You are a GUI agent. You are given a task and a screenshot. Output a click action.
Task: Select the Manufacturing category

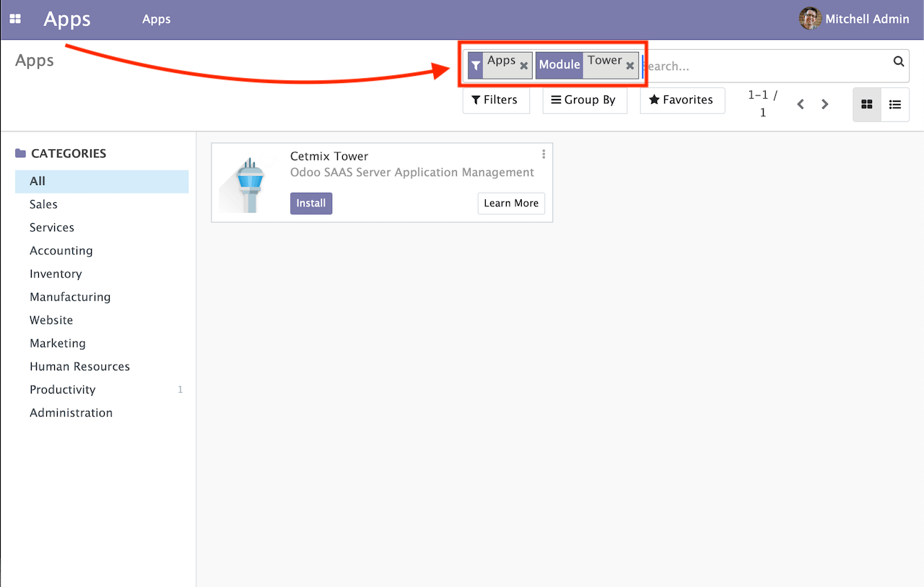[102, 297]
